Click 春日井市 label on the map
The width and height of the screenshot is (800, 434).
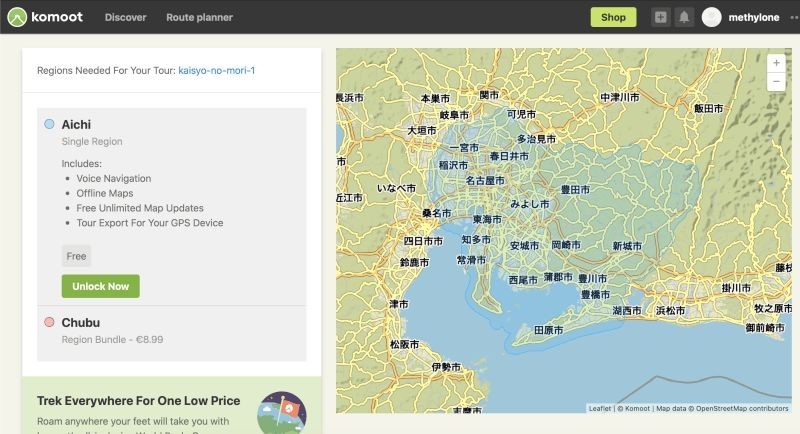tap(509, 156)
